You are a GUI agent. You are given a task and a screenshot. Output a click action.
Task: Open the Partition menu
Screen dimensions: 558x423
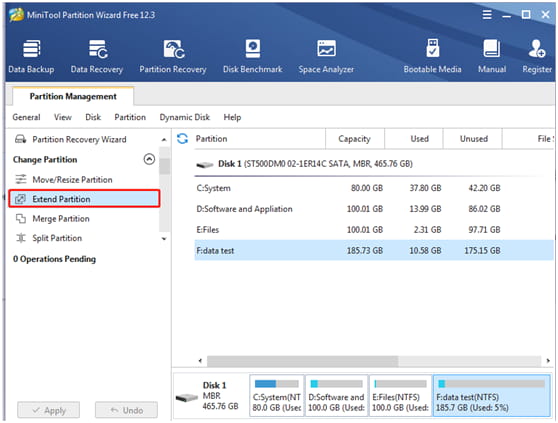pyautogui.click(x=130, y=117)
